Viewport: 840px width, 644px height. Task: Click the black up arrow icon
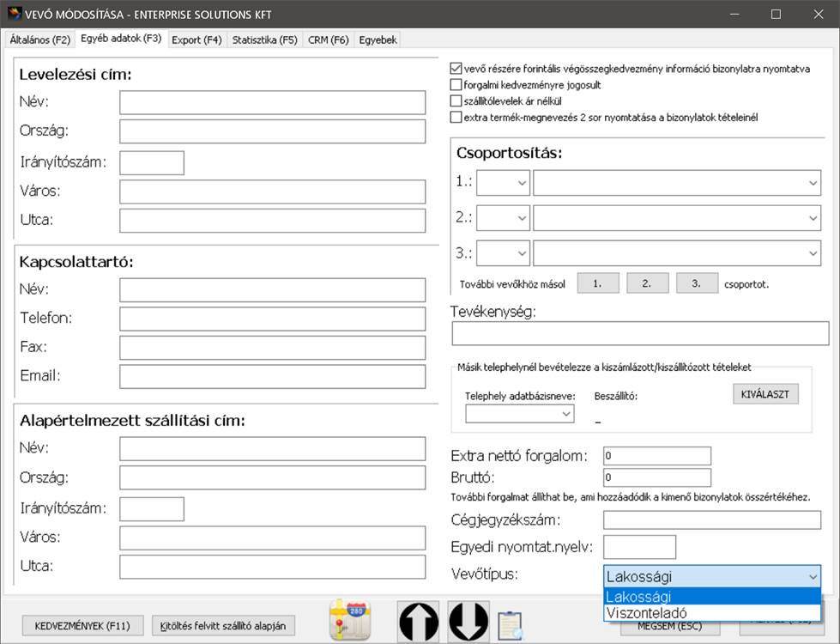pyautogui.click(x=419, y=622)
